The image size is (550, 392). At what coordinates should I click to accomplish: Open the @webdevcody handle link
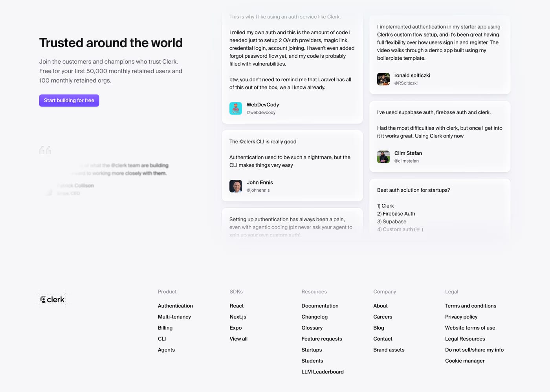(261, 112)
